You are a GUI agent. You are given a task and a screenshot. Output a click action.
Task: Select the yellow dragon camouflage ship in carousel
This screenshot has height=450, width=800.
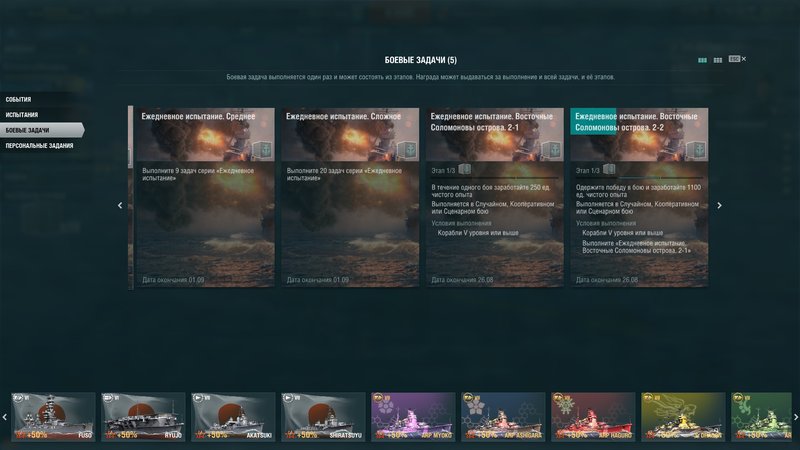coord(683,416)
